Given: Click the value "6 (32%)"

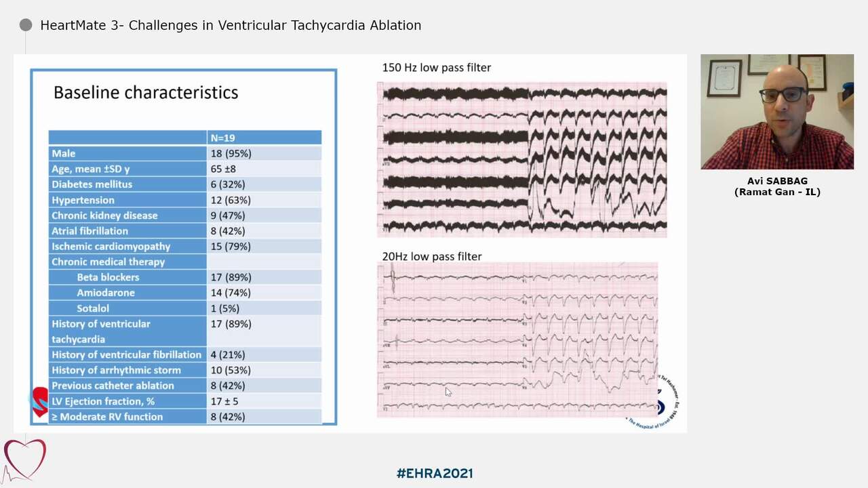Looking at the screenshot, I should 228,184.
